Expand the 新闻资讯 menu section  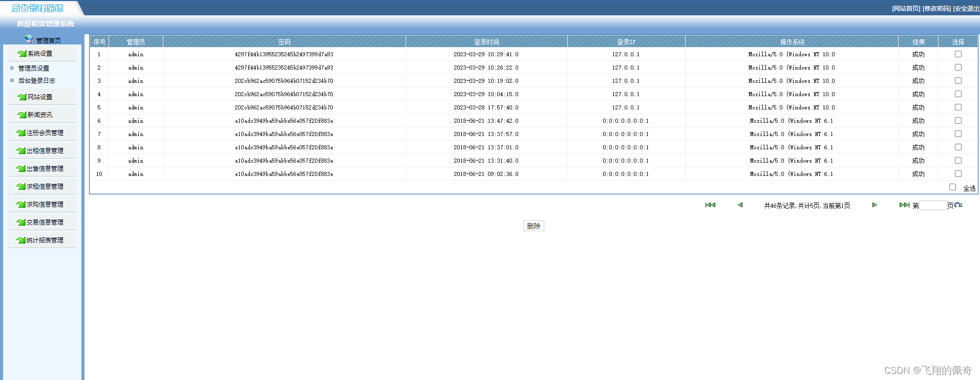[40, 115]
